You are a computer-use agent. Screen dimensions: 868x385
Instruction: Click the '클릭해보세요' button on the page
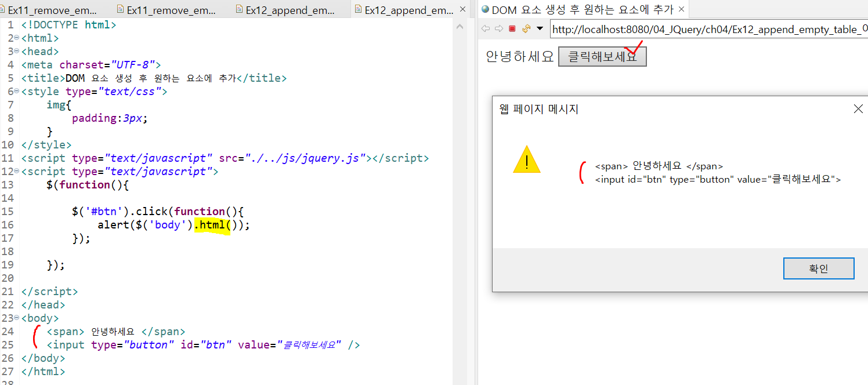coord(602,56)
